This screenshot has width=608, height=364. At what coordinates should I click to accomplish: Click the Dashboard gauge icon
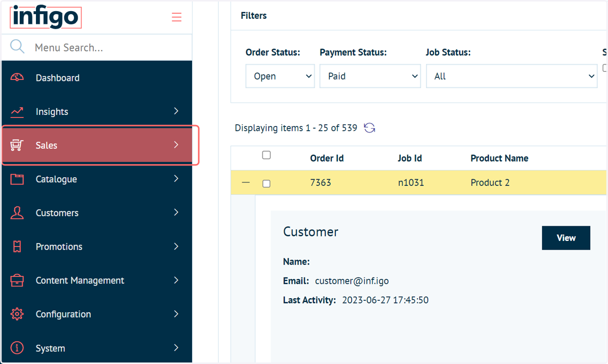[x=17, y=77]
